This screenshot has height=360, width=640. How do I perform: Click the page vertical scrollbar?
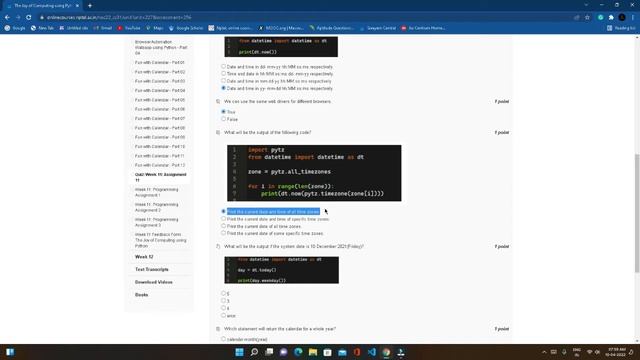[637, 213]
